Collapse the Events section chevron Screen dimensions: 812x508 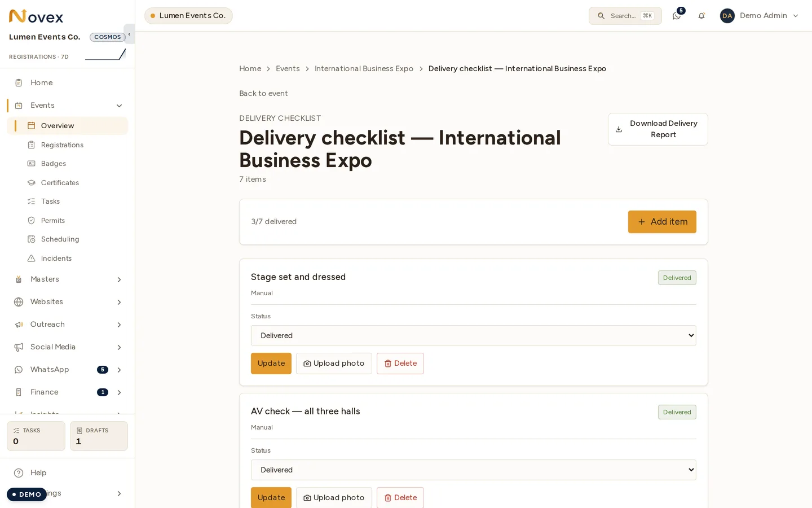[x=119, y=106]
